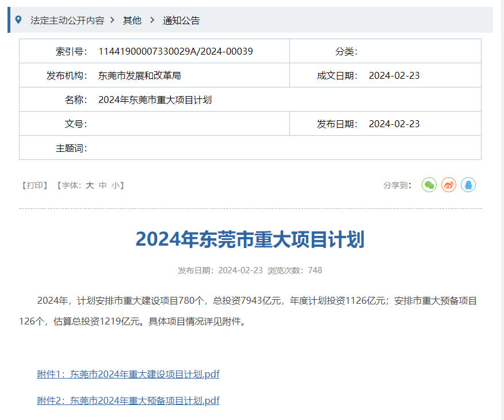Click the blue 2024年东莞市重大项目计划 headline

coord(250,239)
